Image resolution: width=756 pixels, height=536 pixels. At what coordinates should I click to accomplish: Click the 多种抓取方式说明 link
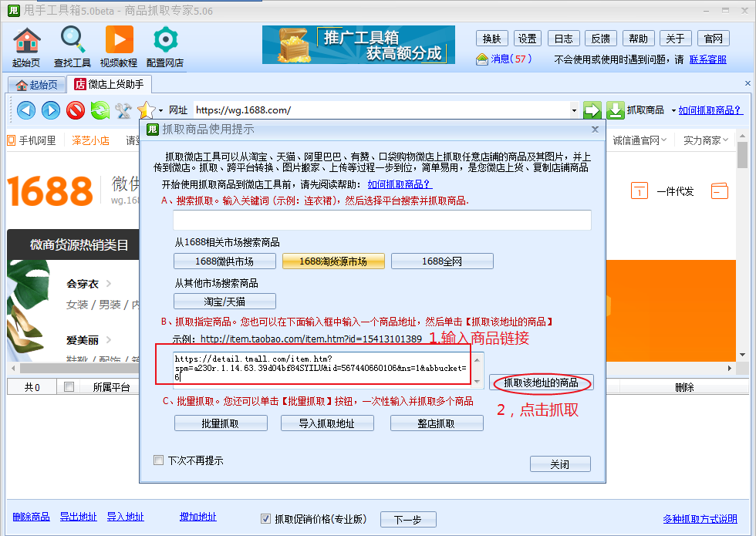pos(700,518)
